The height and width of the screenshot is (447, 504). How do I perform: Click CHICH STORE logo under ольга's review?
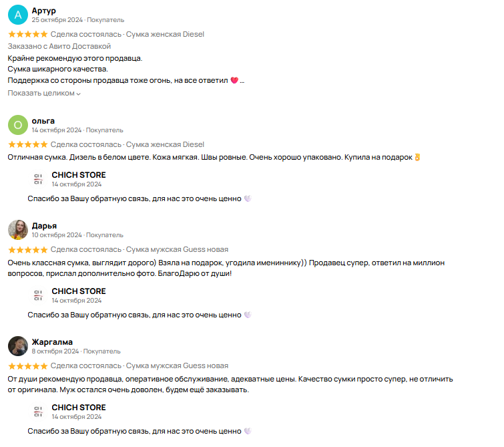click(x=38, y=179)
